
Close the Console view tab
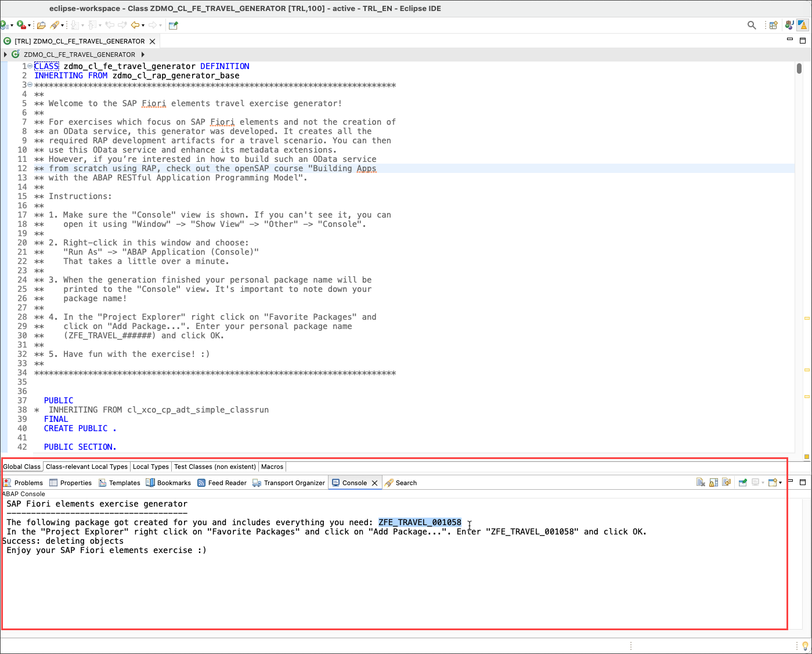[375, 483]
